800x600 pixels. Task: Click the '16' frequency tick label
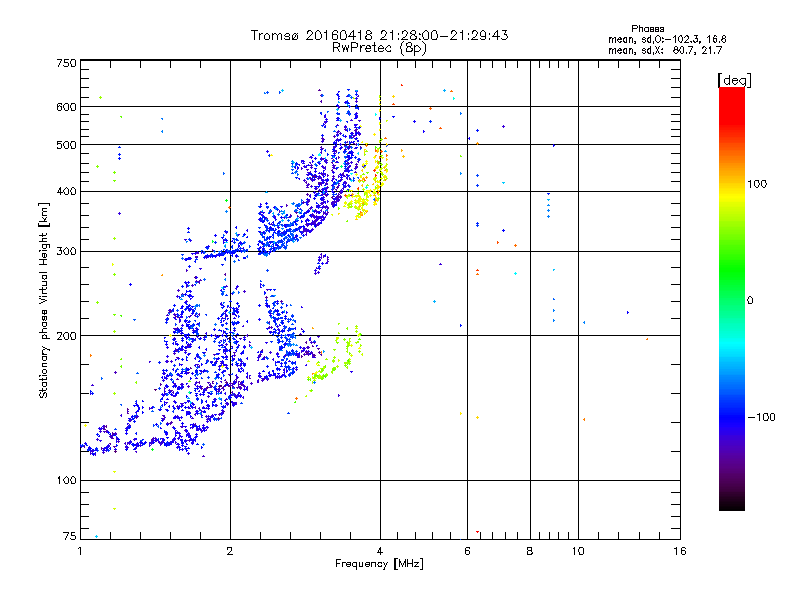point(680,551)
